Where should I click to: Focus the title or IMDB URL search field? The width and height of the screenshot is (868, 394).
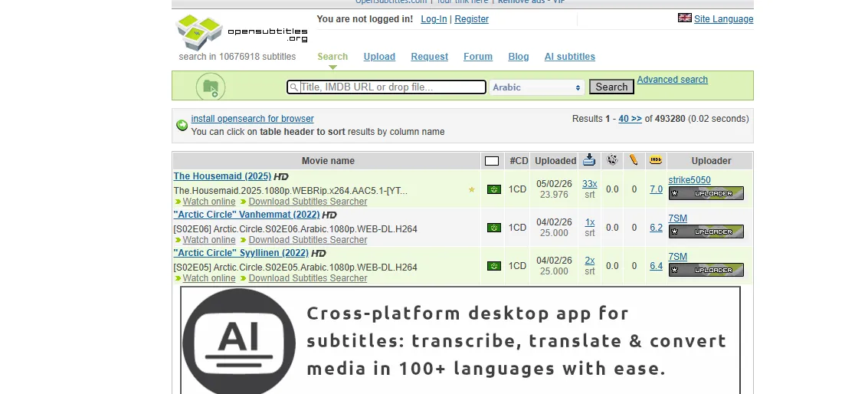pyautogui.click(x=387, y=87)
